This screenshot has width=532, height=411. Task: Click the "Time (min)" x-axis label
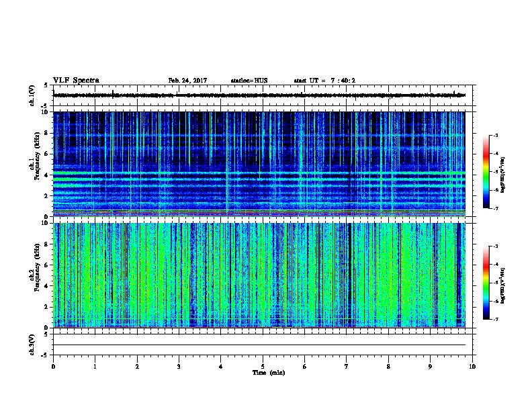click(269, 373)
